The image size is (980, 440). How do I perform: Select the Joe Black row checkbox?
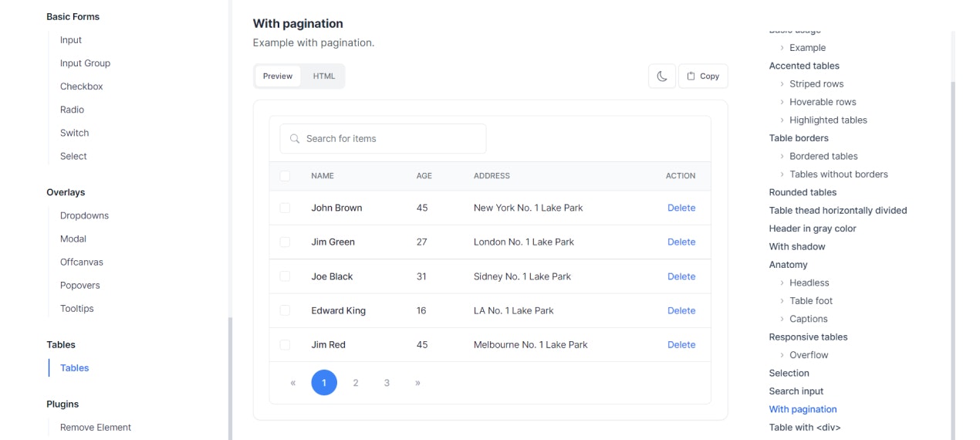coord(285,276)
